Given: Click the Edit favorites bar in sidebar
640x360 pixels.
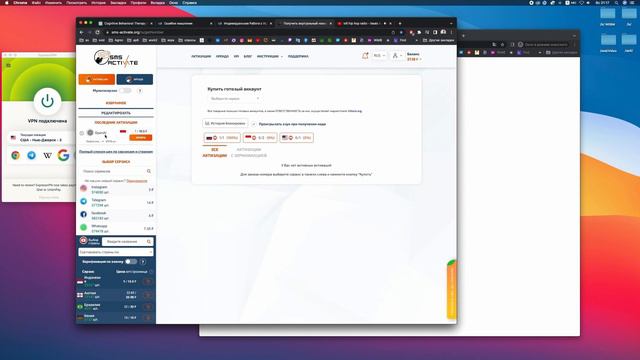Looking at the screenshot, I should point(116,113).
